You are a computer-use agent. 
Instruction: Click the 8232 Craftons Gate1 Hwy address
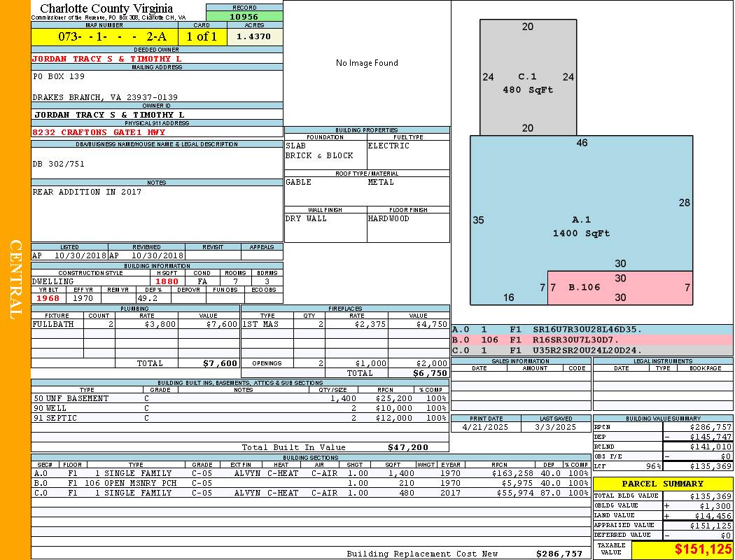[x=99, y=132]
